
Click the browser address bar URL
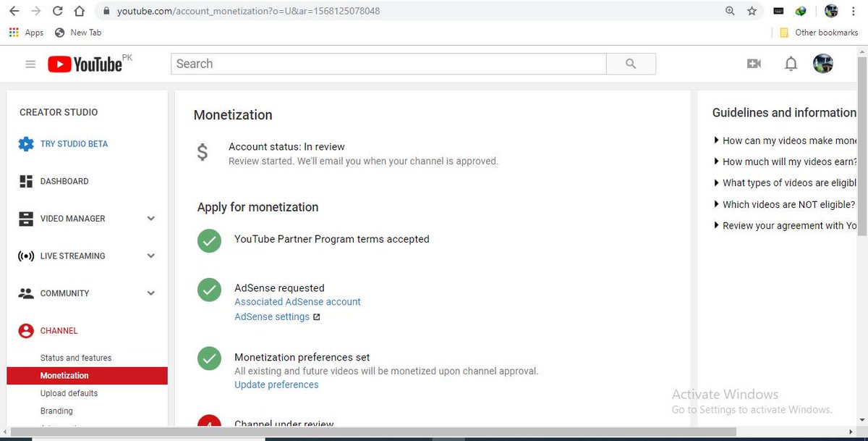[x=248, y=12]
